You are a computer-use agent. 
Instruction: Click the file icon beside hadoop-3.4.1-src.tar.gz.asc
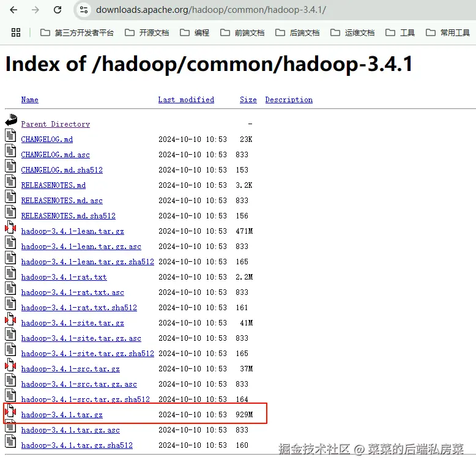[x=10, y=380]
